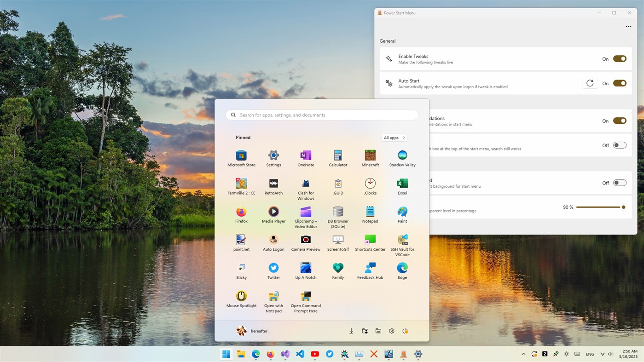The image size is (644, 362).
Task: Expand All apps in the start menu
Action: 394,138
